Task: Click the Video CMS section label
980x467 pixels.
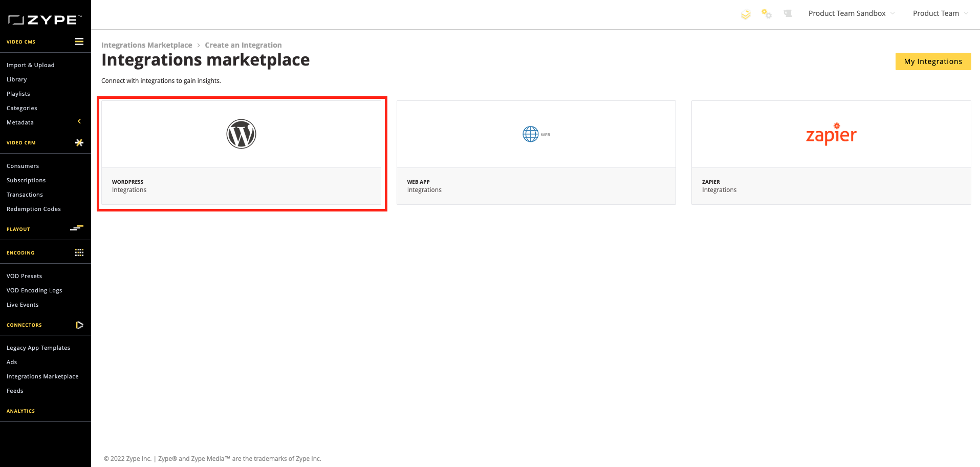Action: click(21, 42)
